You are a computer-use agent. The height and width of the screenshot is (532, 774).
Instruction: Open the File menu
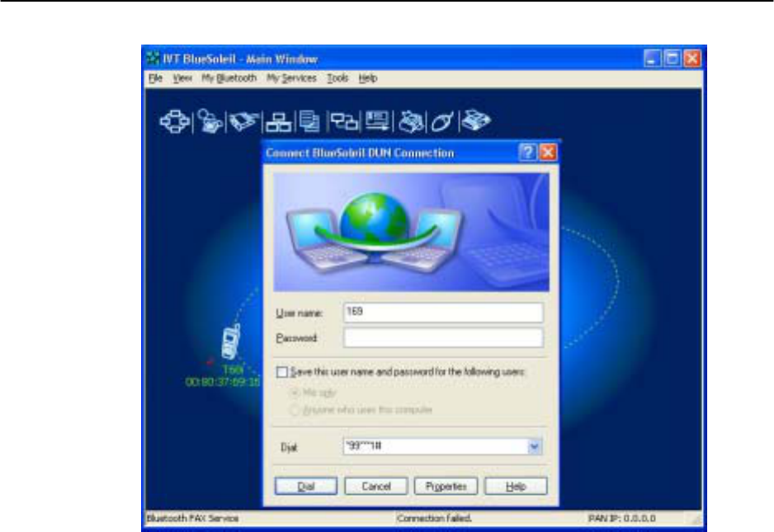[155, 78]
